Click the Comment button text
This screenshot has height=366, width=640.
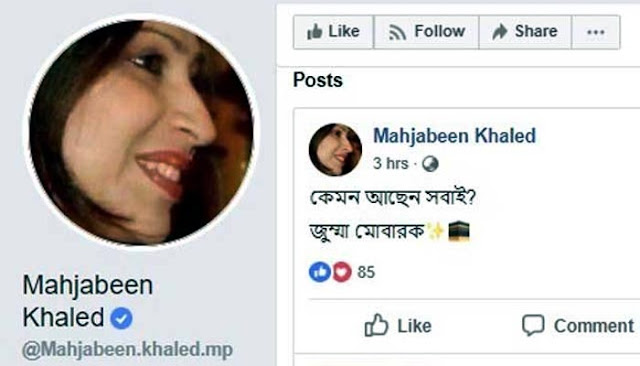pos(594,326)
